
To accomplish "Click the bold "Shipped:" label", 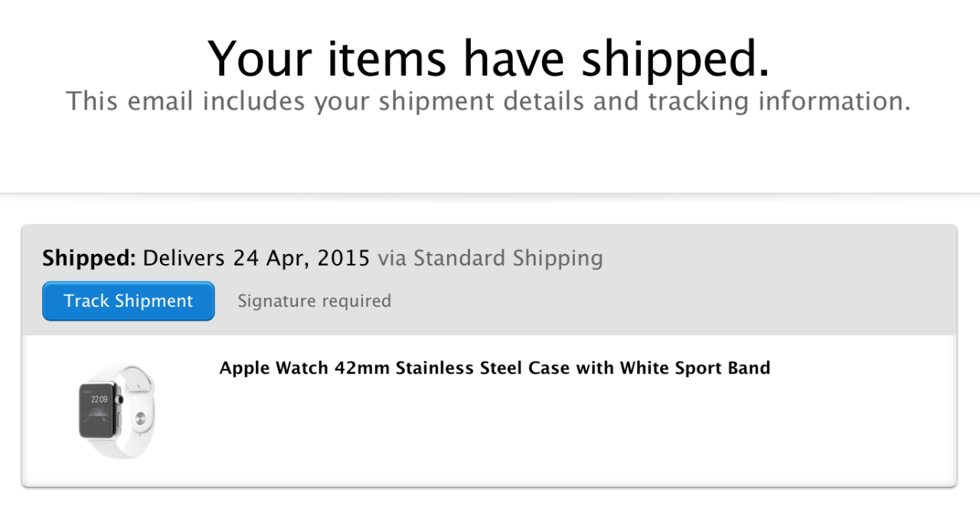I will pyautogui.click(x=89, y=258).
